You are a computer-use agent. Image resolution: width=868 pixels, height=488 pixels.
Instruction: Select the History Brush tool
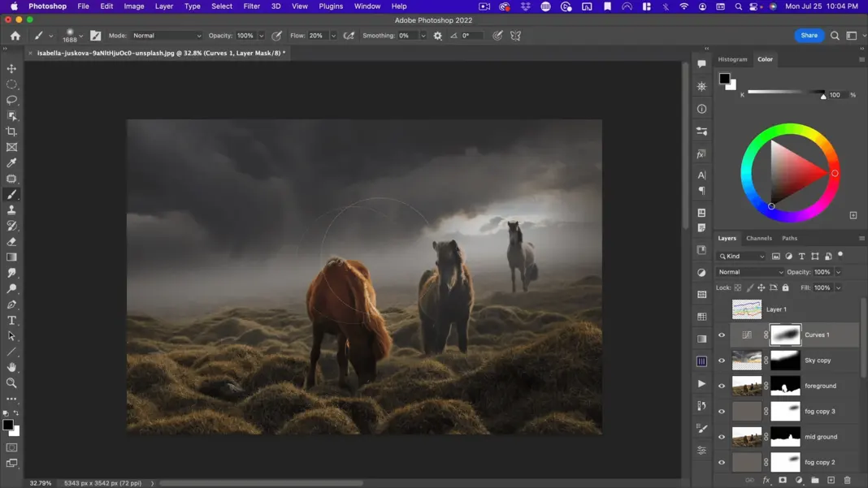tap(11, 226)
